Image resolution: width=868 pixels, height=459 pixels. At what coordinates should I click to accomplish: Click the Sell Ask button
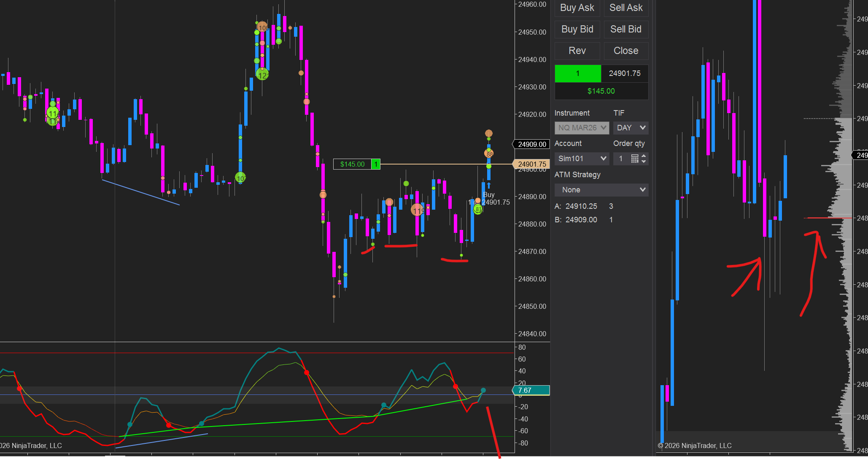pos(626,8)
